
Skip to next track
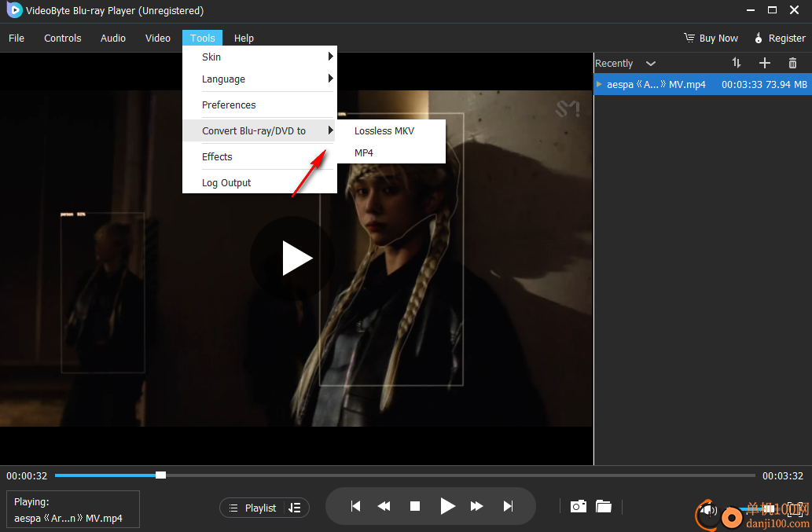coord(509,506)
